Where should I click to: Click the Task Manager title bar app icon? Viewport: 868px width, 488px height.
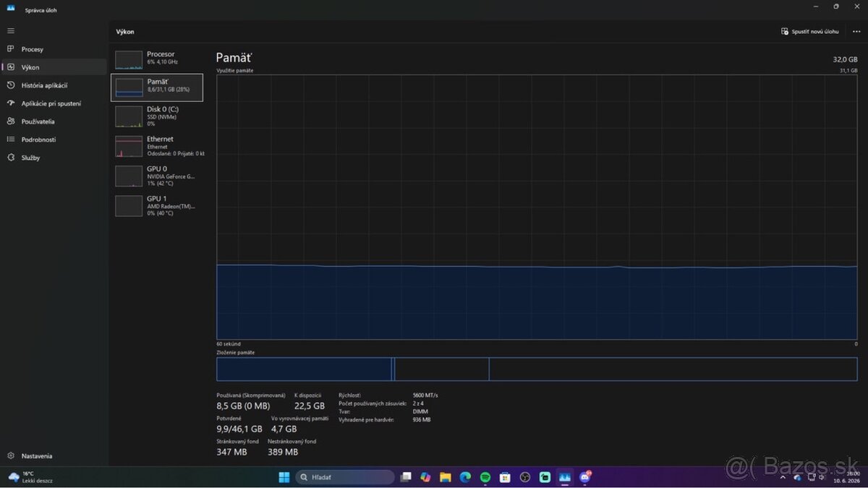[x=11, y=8]
